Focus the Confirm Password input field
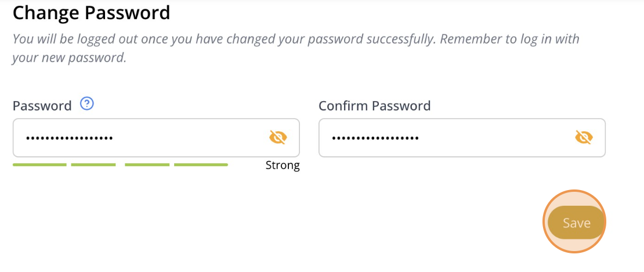The image size is (644, 272). pyautogui.click(x=462, y=138)
